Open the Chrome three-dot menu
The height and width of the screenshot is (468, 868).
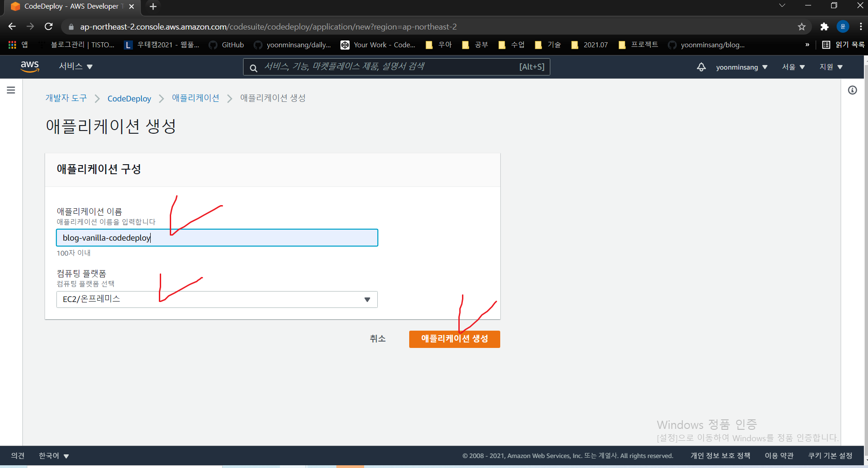click(861, 27)
